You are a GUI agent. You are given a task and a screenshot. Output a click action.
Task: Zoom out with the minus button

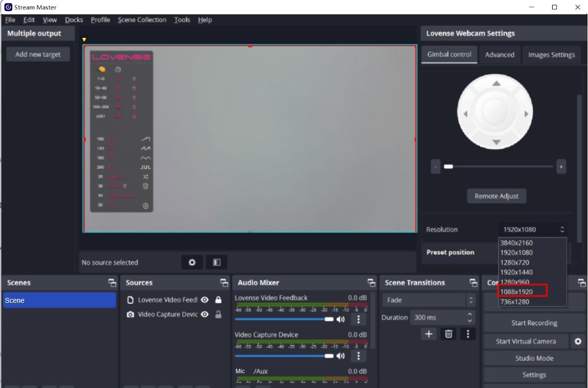click(435, 167)
